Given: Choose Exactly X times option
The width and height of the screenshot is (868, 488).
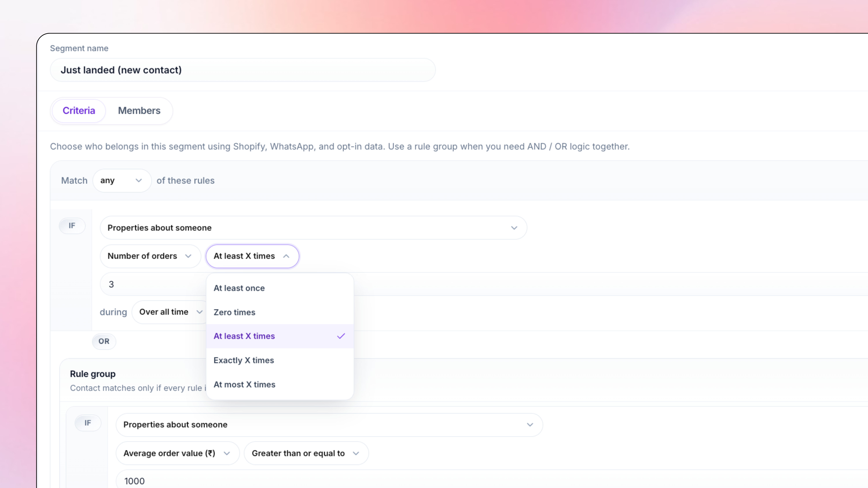Looking at the screenshot, I should (x=280, y=360).
